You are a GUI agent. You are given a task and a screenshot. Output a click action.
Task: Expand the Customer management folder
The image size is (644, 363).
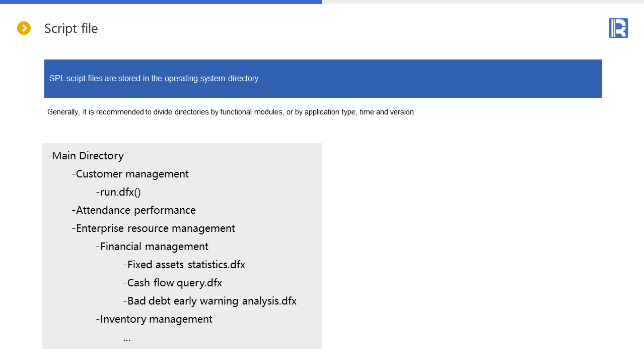tap(132, 174)
